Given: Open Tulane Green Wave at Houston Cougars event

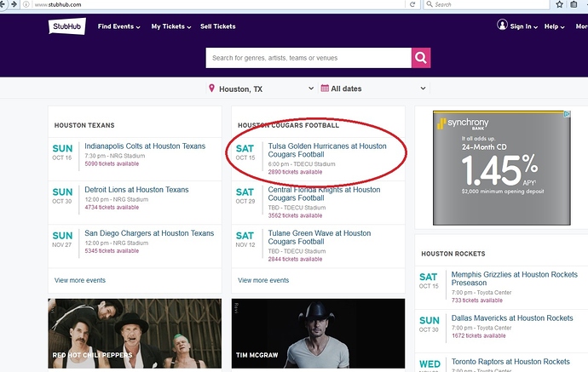Looking at the screenshot, I should pyautogui.click(x=319, y=238).
